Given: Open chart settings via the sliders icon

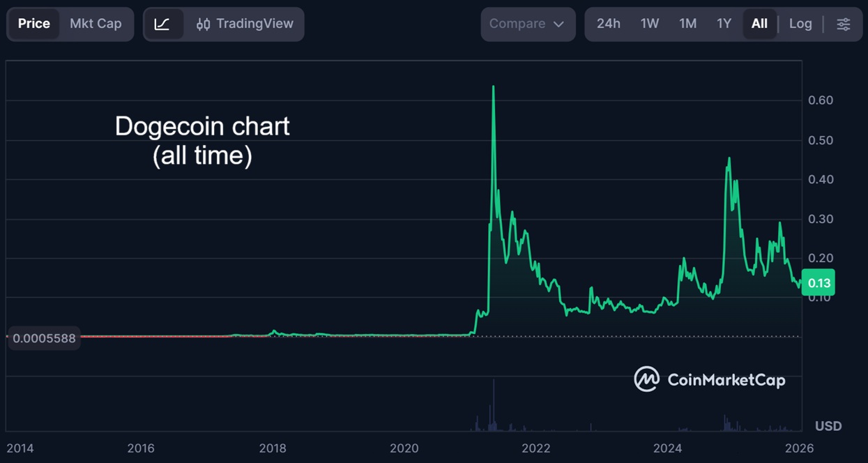Looking at the screenshot, I should pyautogui.click(x=844, y=23).
